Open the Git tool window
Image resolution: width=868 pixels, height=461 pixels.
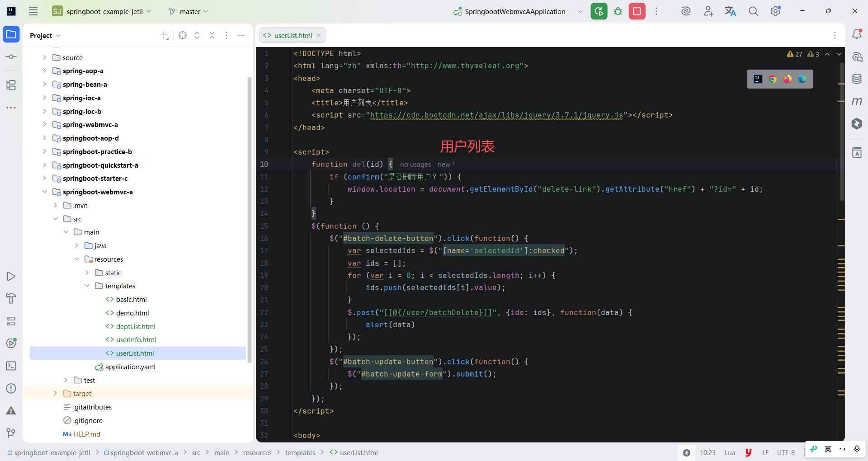coord(11,433)
